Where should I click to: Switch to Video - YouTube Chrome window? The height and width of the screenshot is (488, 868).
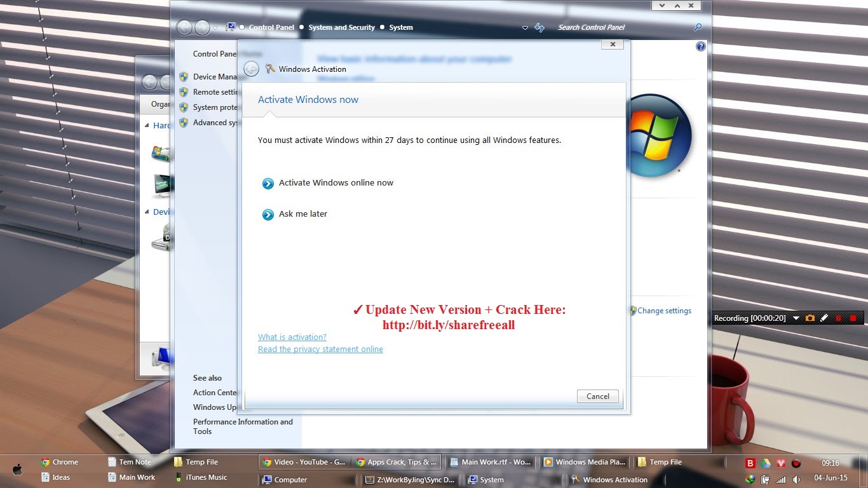(x=304, y=462)
